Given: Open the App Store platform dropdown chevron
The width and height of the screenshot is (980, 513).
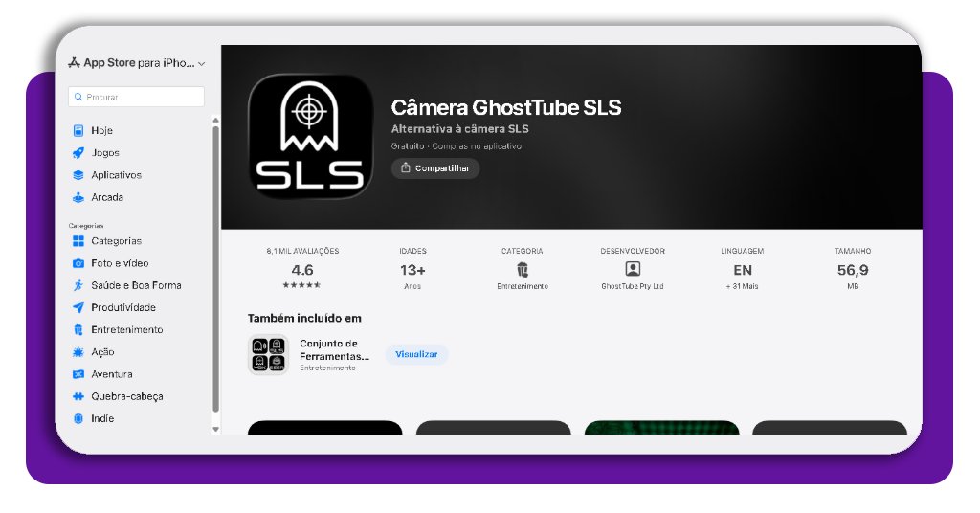Looking at the screenshot, I should click(x=201, y=64).
